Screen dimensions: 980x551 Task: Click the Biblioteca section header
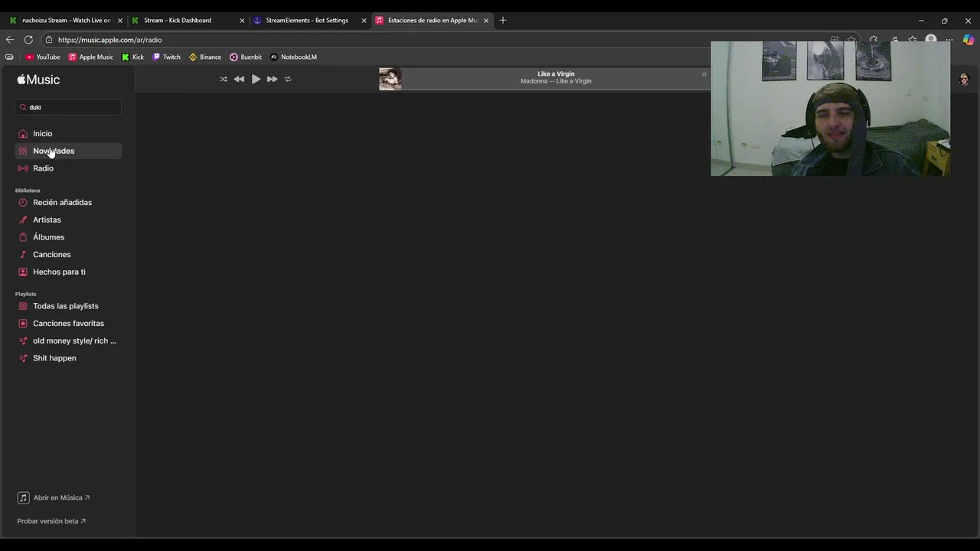point(28,191)
